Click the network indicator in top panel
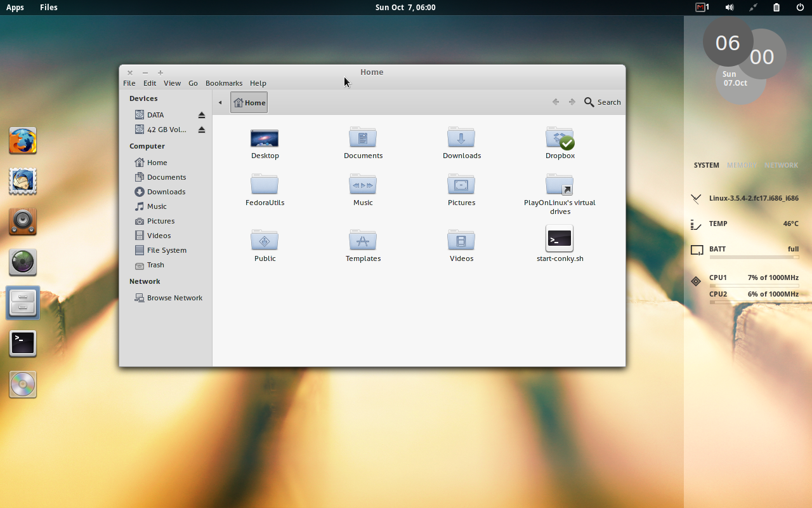Image resolution: width=812 pixels, height=508 pixels. (753, 8)
